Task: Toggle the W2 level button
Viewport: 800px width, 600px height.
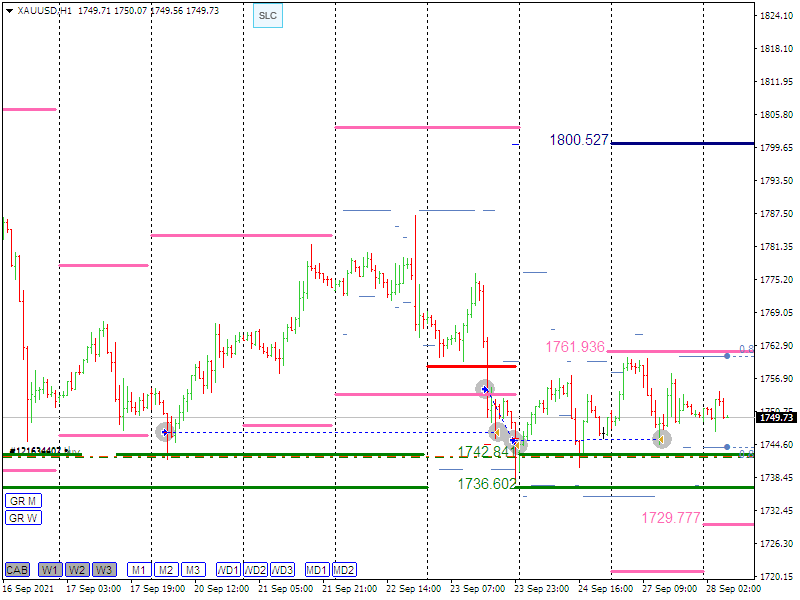Action: click(x=77, y=570)
